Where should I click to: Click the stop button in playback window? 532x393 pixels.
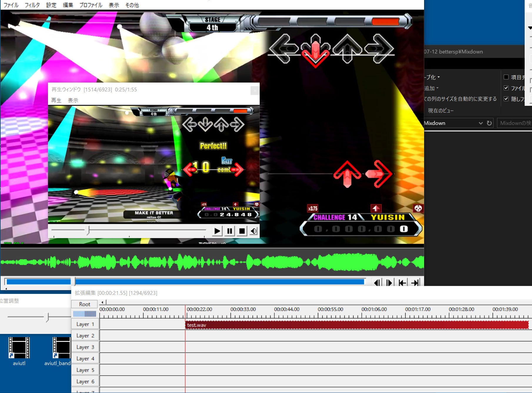click(x=242, y=231)
